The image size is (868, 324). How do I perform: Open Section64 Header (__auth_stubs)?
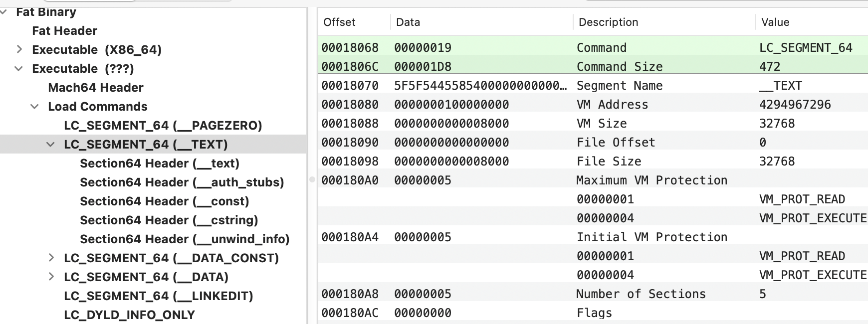tap(182, 182)
